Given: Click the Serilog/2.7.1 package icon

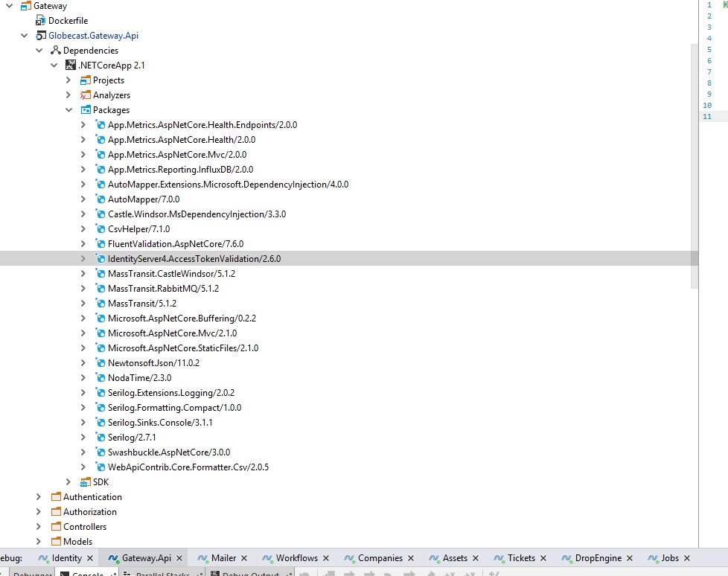Looking at the screenshot, I should pyautogui.click(x=100, y=438).
